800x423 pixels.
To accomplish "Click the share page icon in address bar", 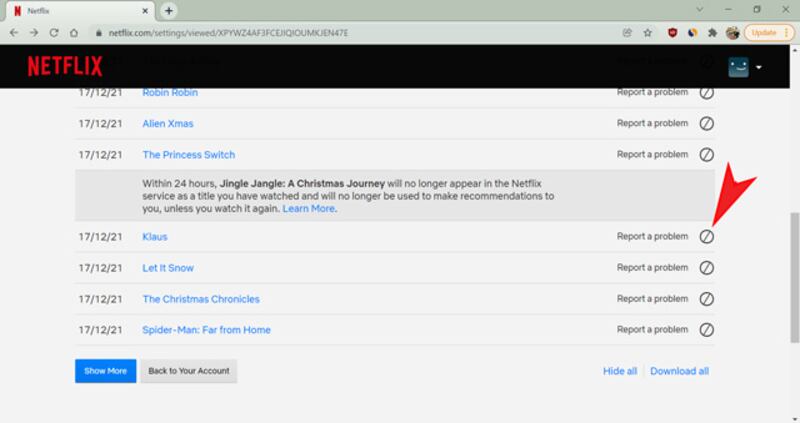I will tap(627, 32).
